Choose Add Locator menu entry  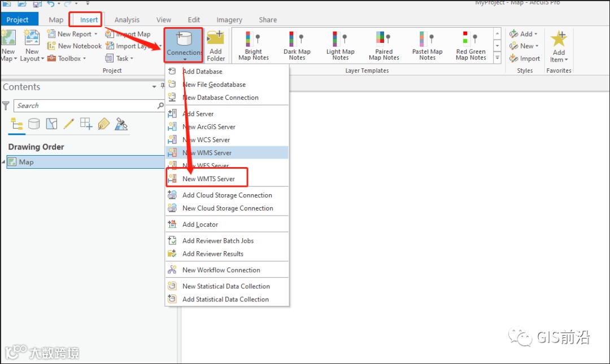(227, 225)
